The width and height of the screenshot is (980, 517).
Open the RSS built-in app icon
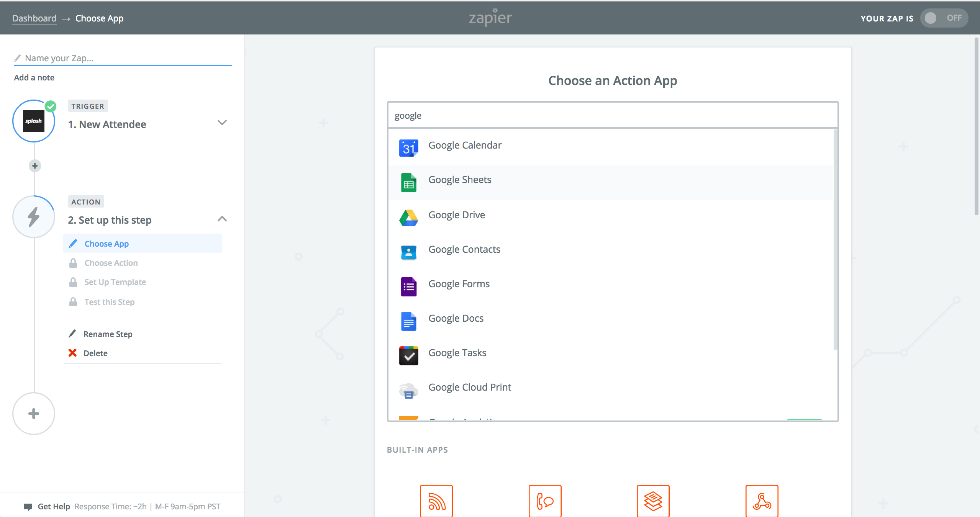click(436, 501)
